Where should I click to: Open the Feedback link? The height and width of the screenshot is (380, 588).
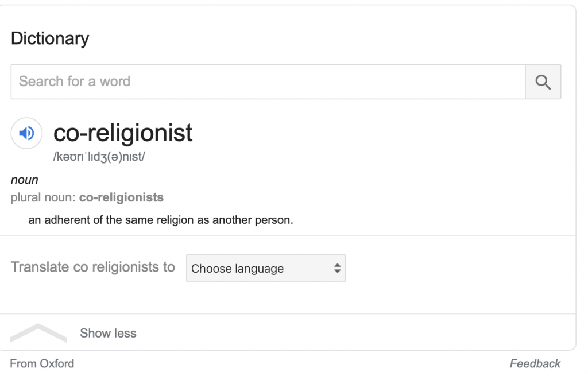point(535,363)
